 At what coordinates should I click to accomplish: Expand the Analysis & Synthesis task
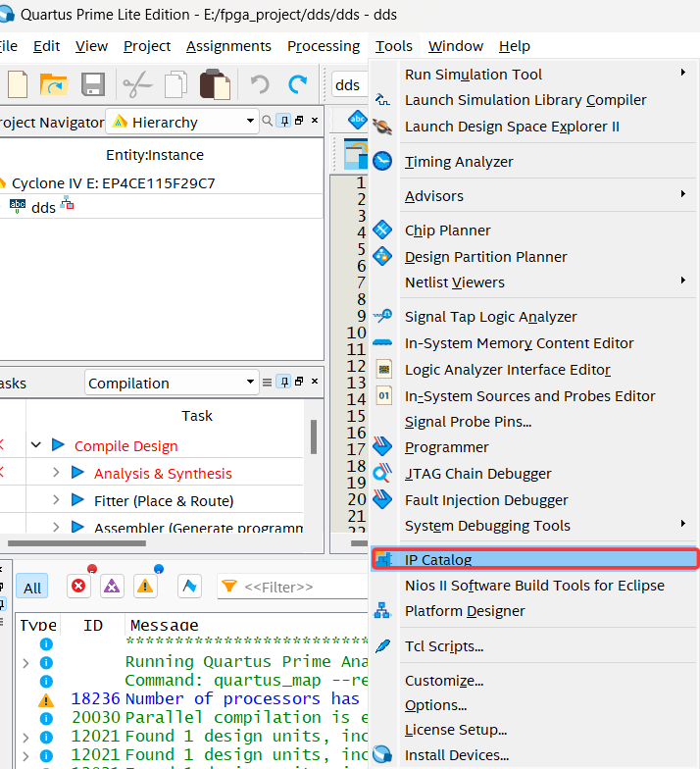click(x=56, y=473)
